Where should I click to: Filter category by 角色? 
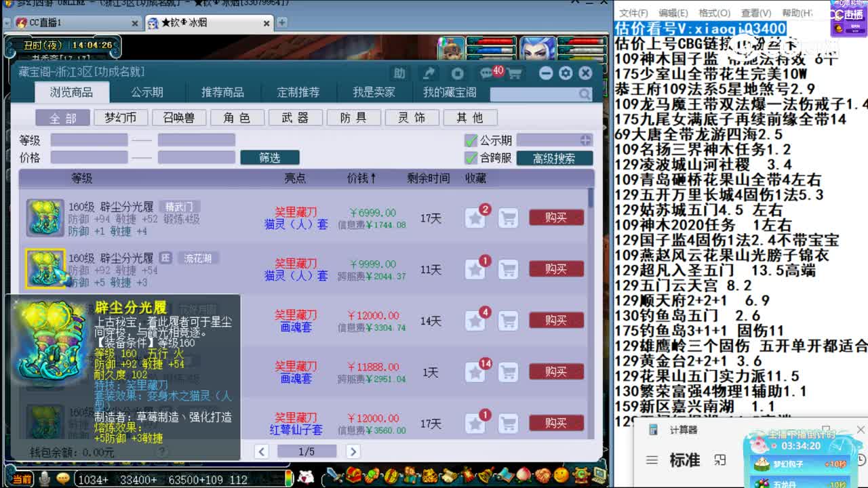(237, 118)
